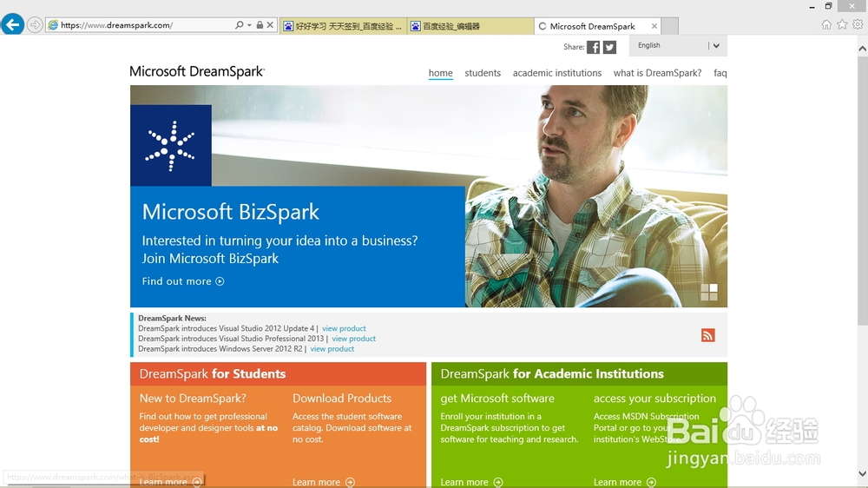The width and height of the screenshot is (868, 488).
Task: Open the English language dropdown
Action: point(678,45)
